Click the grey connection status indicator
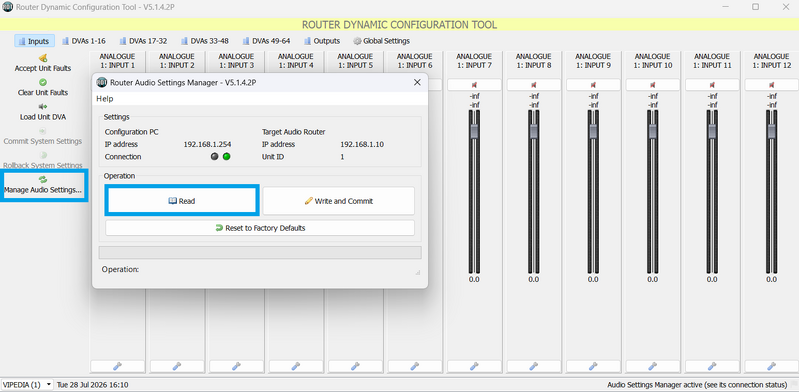 click(215, 156)
